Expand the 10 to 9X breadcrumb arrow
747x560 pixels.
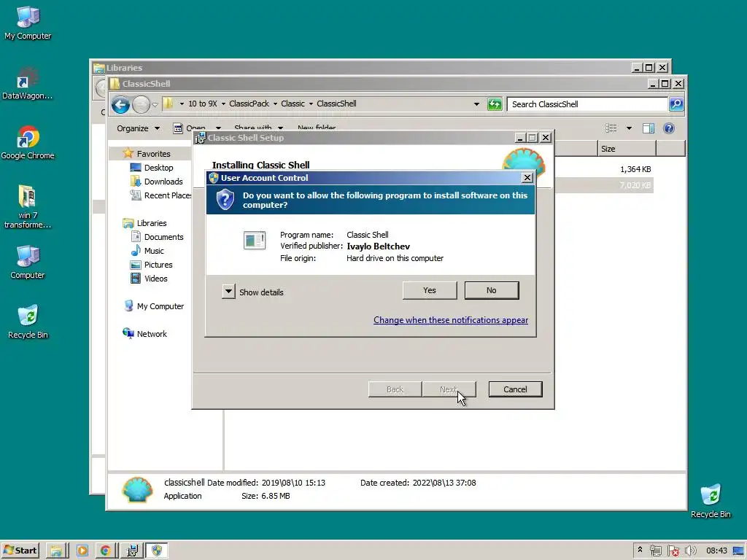click(x=223, y=104)
